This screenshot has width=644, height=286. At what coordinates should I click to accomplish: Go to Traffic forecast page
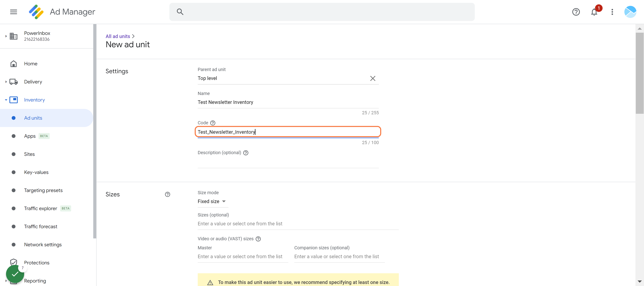pos(41,226)
